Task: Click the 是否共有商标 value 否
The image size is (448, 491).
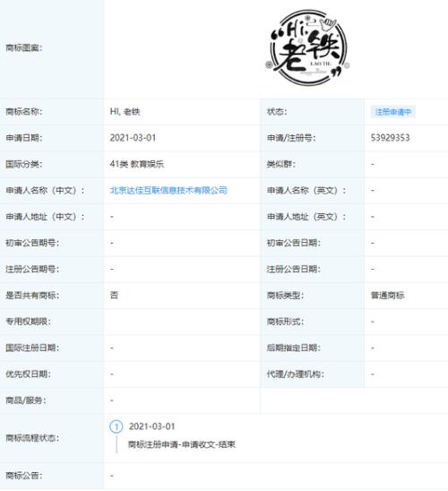Action: coord(114,295)
